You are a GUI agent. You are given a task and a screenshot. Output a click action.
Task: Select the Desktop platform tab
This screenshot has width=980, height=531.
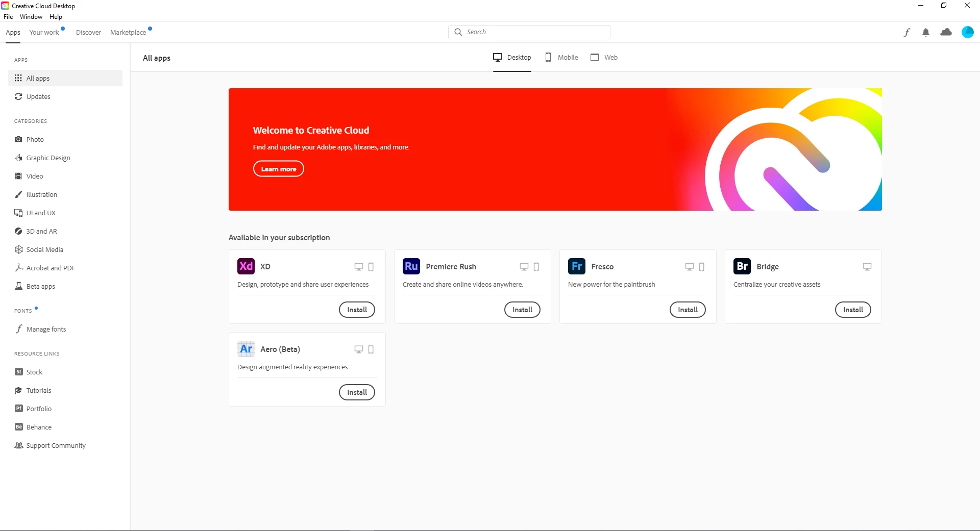click(512, 57)
